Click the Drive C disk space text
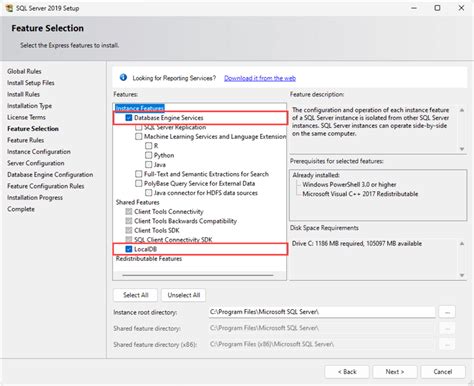The height and width of the screenshot is (386, 474). 357,243
